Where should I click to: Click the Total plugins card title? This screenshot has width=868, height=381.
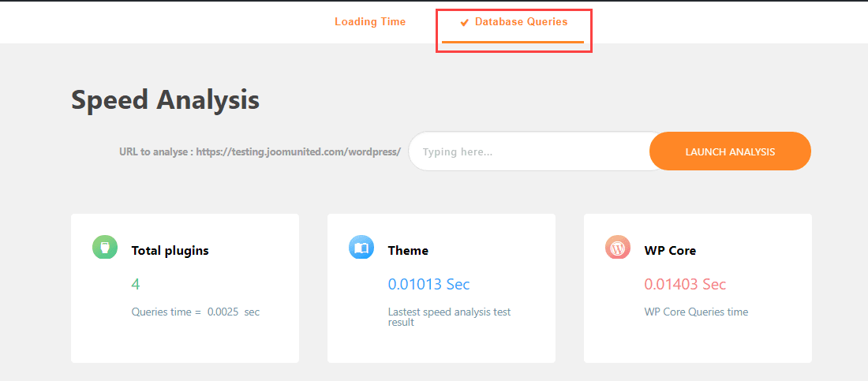[170, 250]
